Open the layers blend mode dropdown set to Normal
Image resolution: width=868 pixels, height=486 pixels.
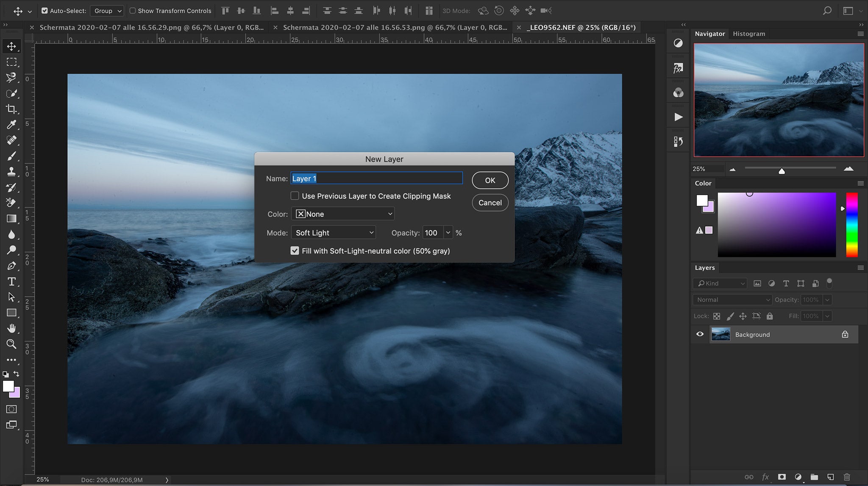tap(731, 299)
